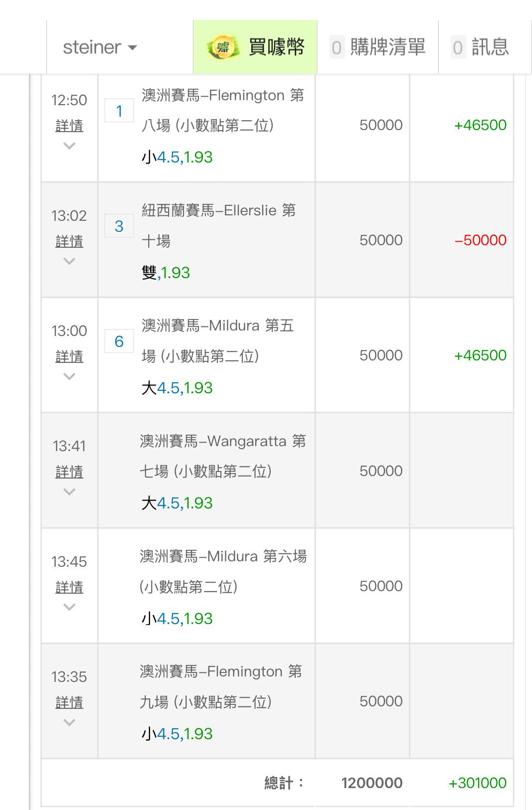The image size is (532, 810).
Task: Click the 買噱幣 button
Action: coord(276,47)
